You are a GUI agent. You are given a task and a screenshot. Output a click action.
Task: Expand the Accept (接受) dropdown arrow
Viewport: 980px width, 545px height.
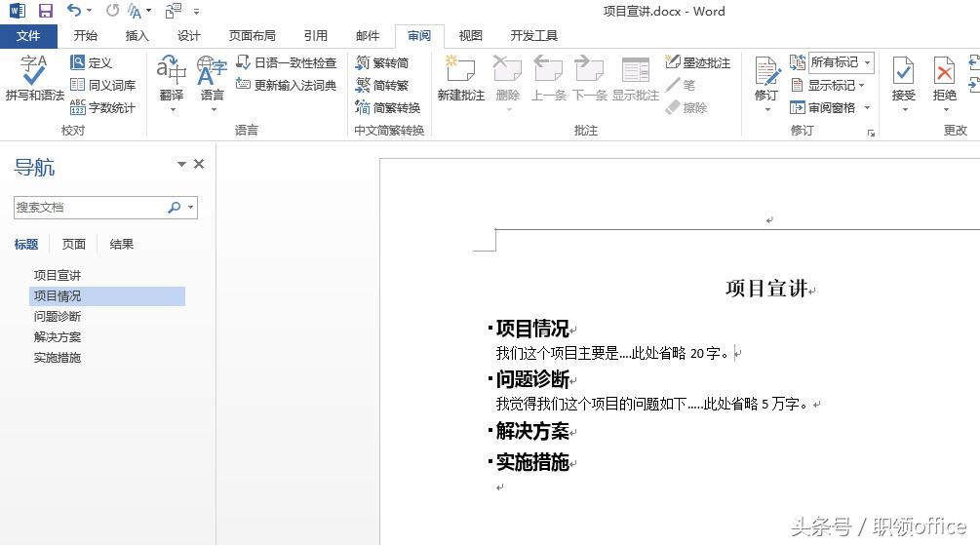click(x=904, y=110)
